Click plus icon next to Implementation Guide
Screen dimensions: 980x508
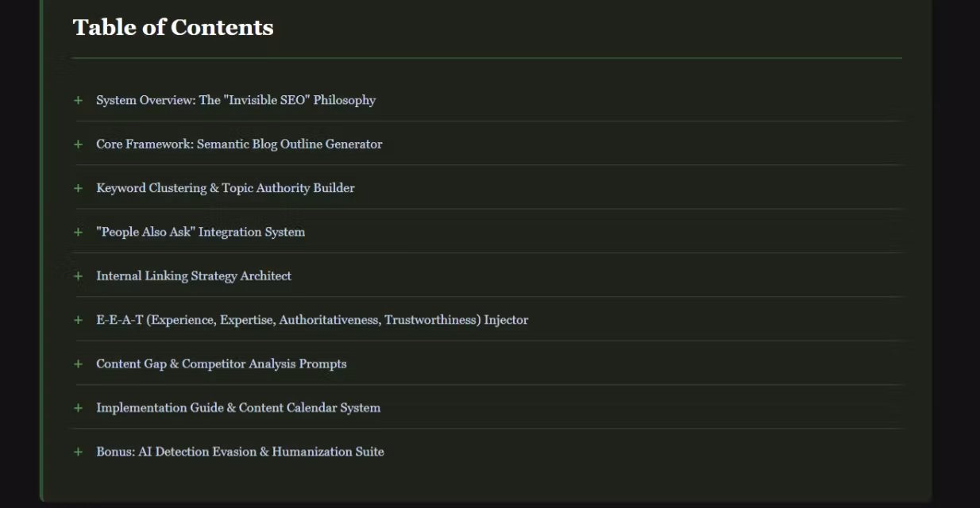click(78, 408)
